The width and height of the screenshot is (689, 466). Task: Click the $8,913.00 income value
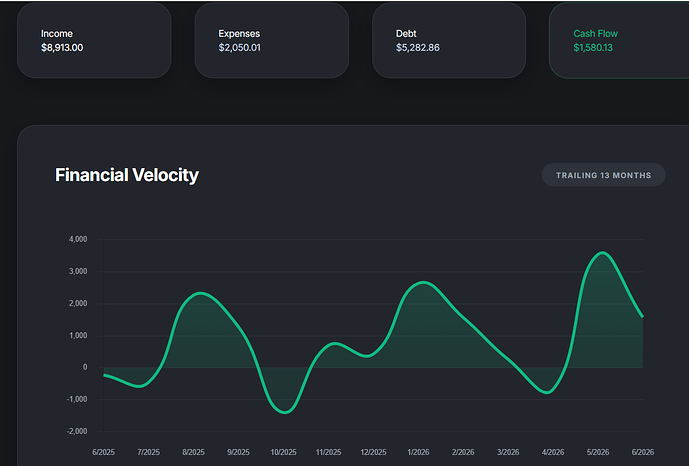[x=62, y=47]
